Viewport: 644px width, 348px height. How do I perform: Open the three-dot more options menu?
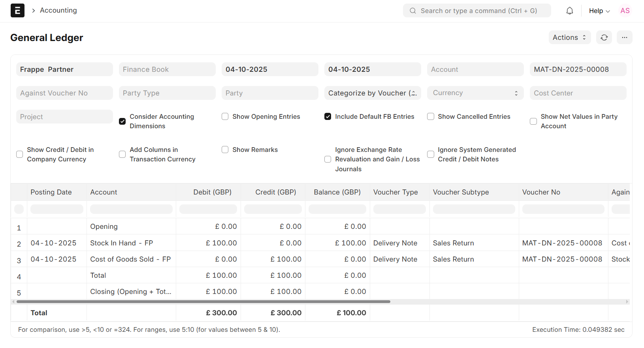[624, 37]
